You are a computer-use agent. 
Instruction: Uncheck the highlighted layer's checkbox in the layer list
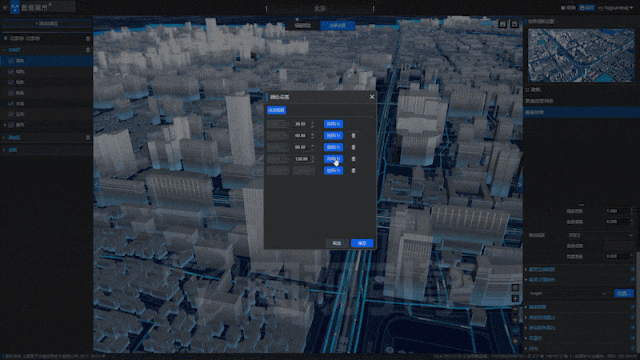11,61
